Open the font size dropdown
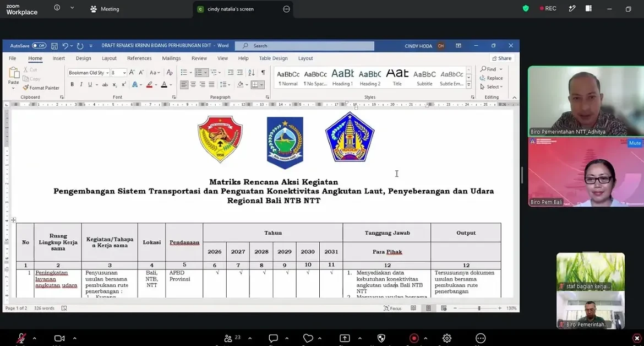Screen dimensions: 644x346 click(124, 73)
